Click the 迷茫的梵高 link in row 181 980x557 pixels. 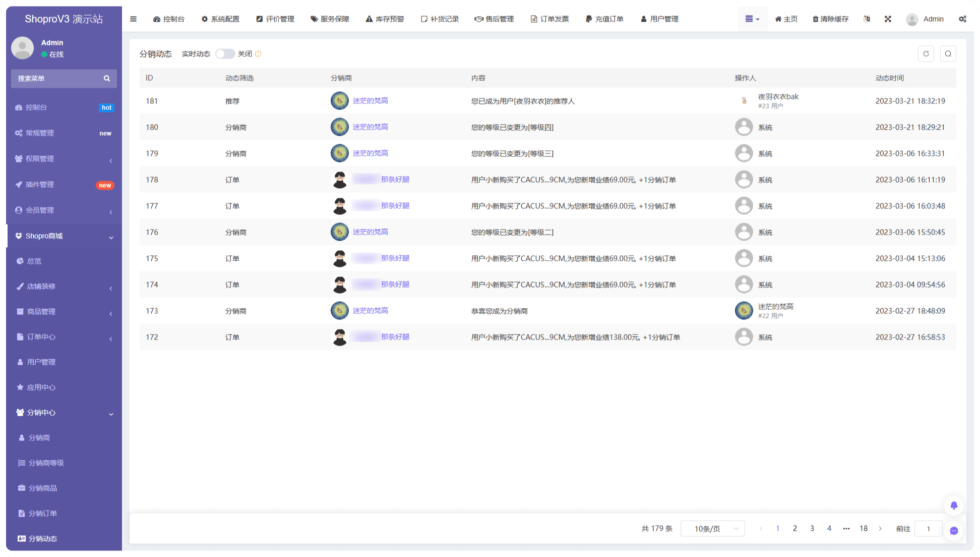[x=370, y=101]
